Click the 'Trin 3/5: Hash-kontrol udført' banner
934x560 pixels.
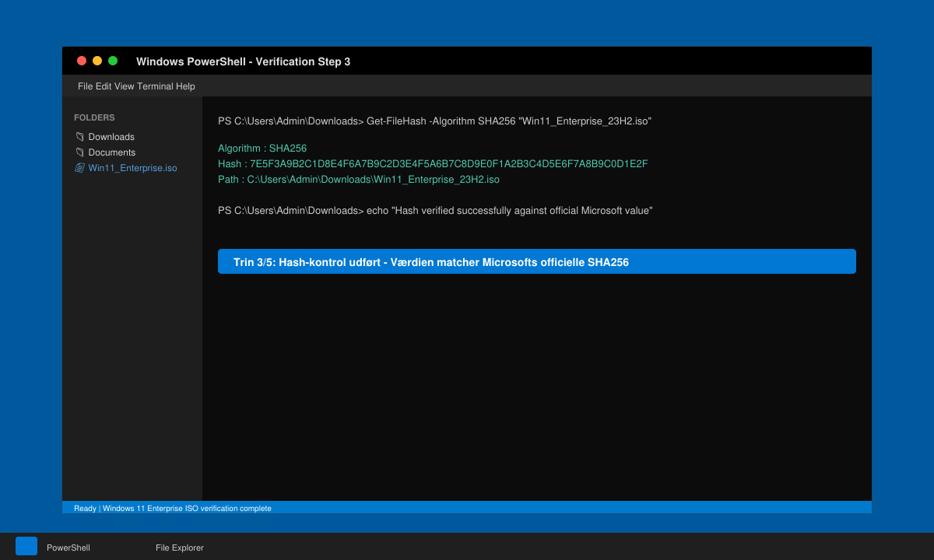click(537, 261)
